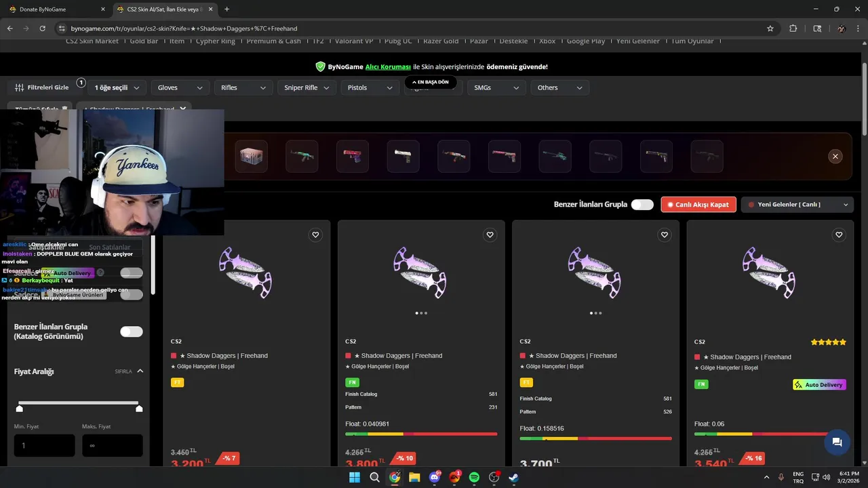Screen dimensions: 868x488
Task: Click float bar of 0.040981 listing
Action: point(421,434)
